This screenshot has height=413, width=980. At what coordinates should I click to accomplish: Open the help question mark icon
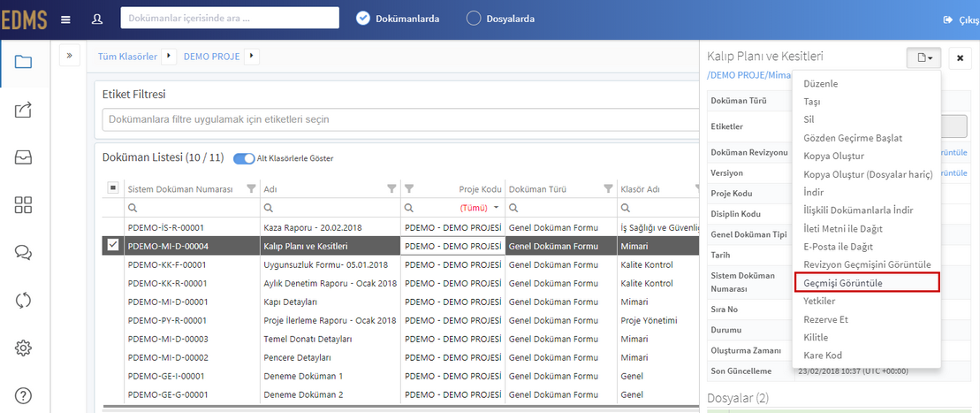[23, 395]
